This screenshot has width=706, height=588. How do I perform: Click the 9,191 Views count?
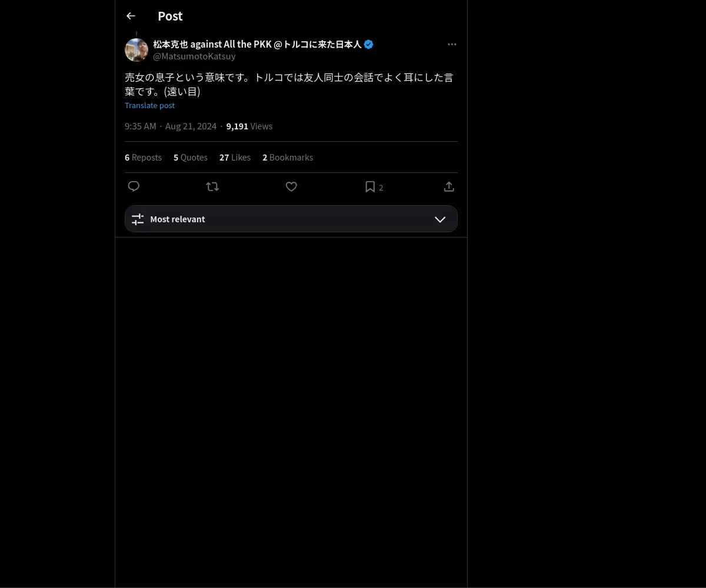(x=249, y=126)
